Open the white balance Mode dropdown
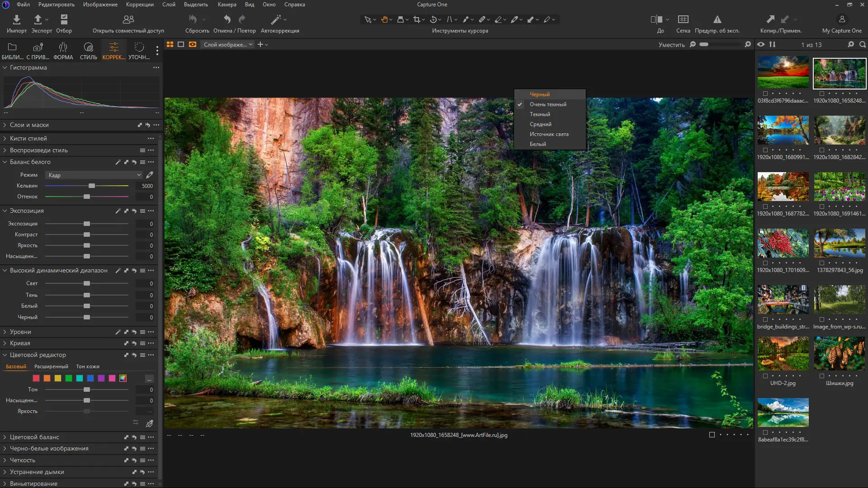The height and width of the screenshot is (488, 868). point(94,175)
